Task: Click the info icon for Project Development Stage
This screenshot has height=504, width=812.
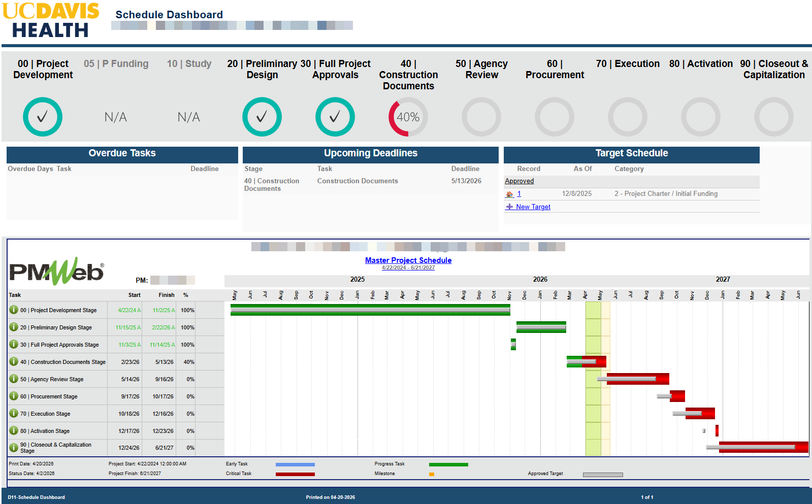Action: 14,310
